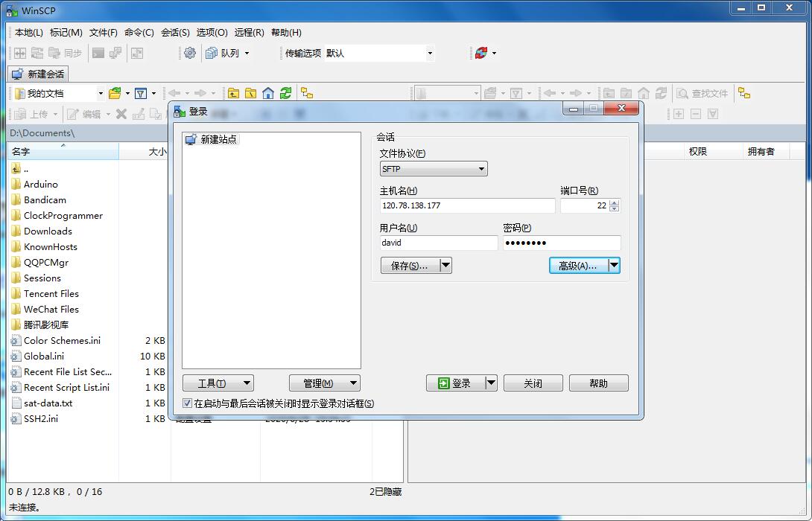Open the 会话(S) menu
The width and height of the screenshot is (812, 521).
[175, 32]
